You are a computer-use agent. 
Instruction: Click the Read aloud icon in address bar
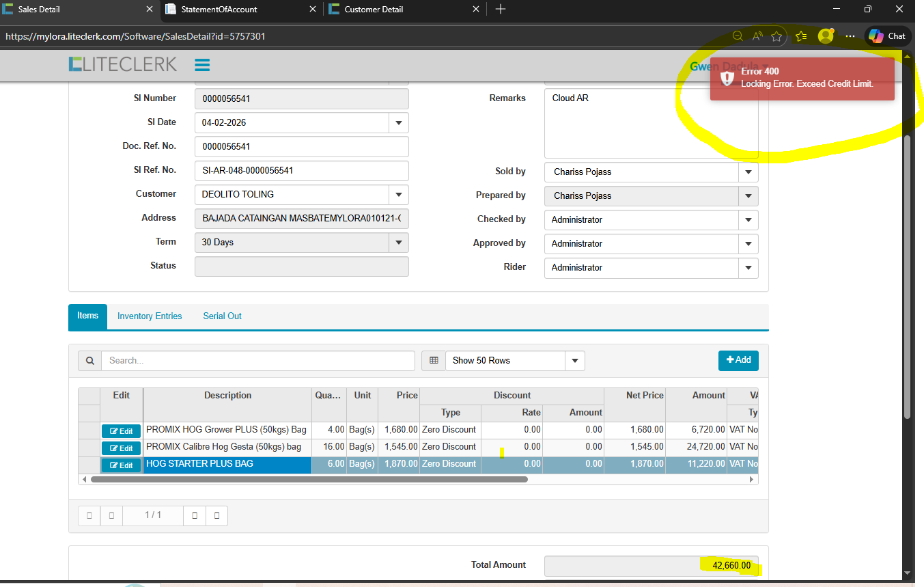[x=757, y=36]
